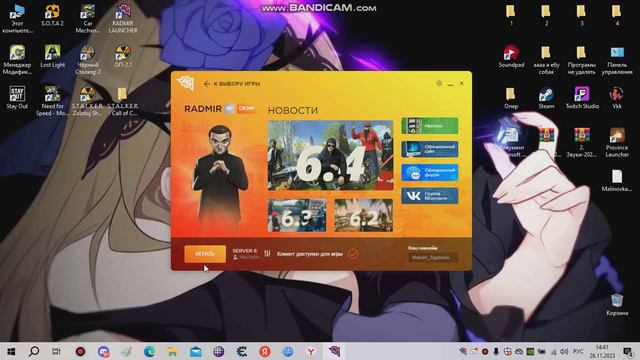Image resolution: width=640 pixels, height=360 pixels.
Task: Open Soundpad desktop shortcut
Action: point(511,57)
